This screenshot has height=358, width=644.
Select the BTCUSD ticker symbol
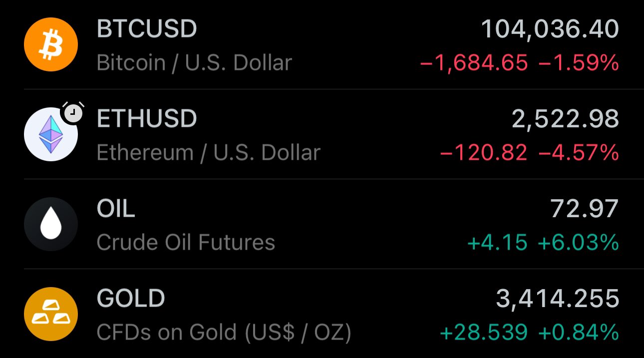coord(147,29)
